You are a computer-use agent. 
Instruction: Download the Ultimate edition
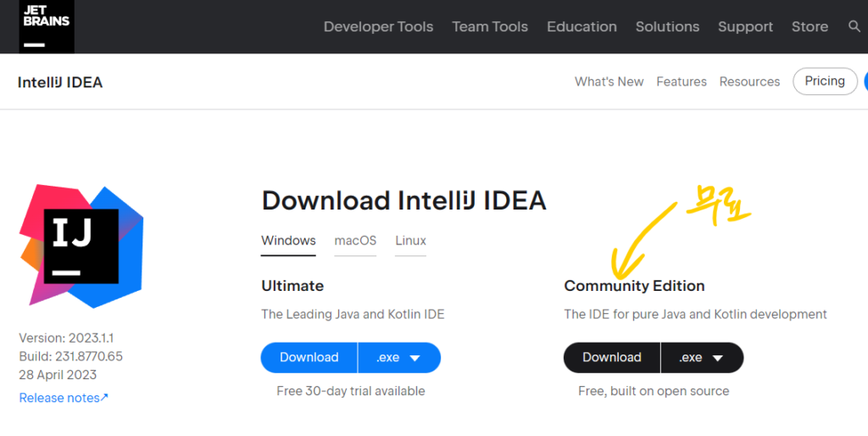[309, 357]
